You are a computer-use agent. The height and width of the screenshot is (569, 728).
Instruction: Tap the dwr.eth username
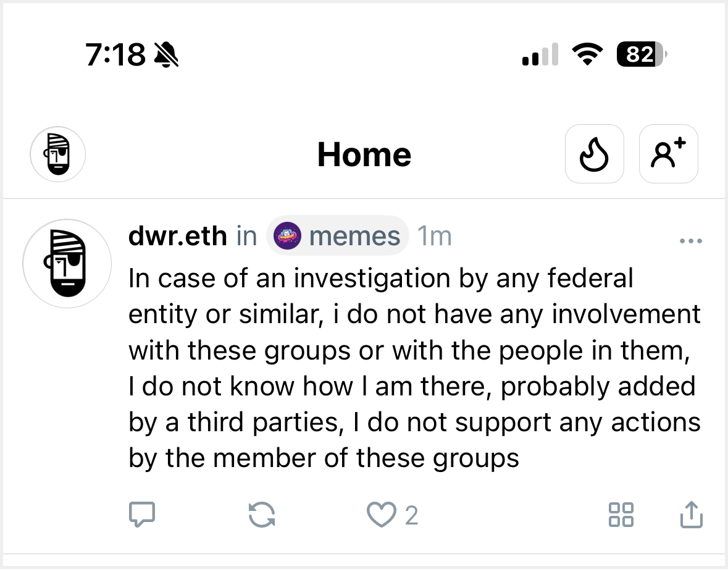177,236
